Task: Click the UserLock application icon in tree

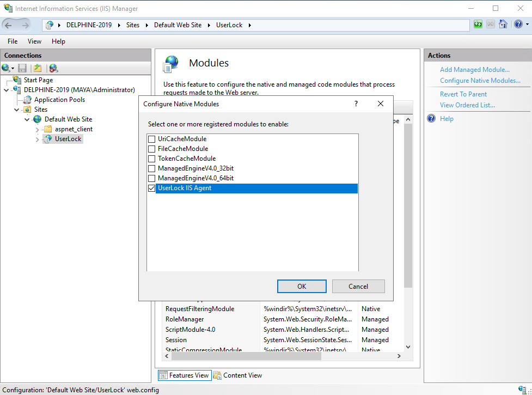Action: pos(48,139)
